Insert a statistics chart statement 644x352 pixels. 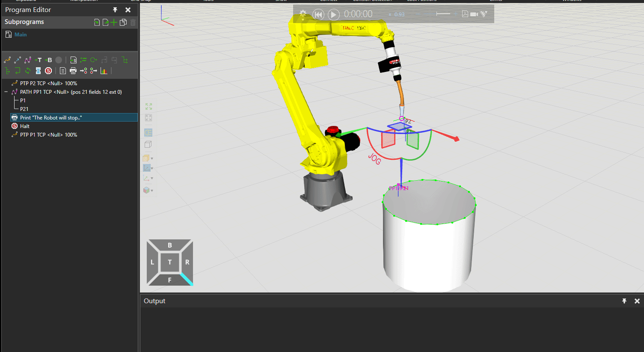[x=104, y=71]
